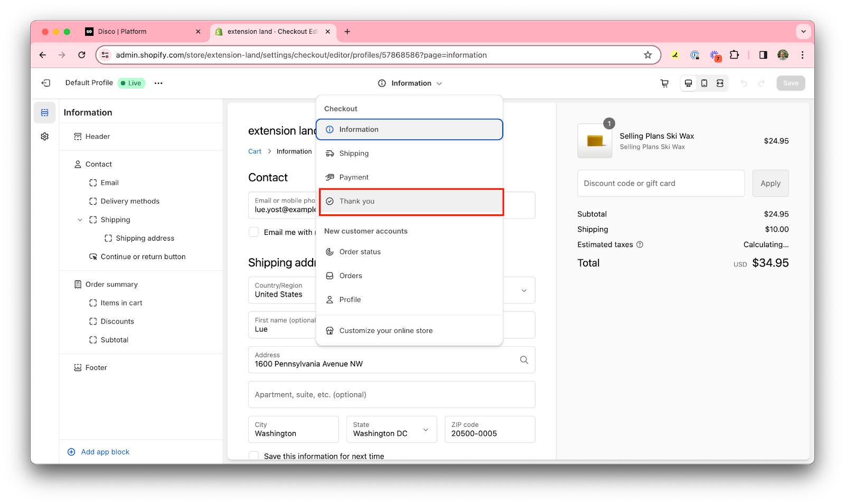Open the Chrome side panel icon
845x504 pixels.
[x=763, y=55]
